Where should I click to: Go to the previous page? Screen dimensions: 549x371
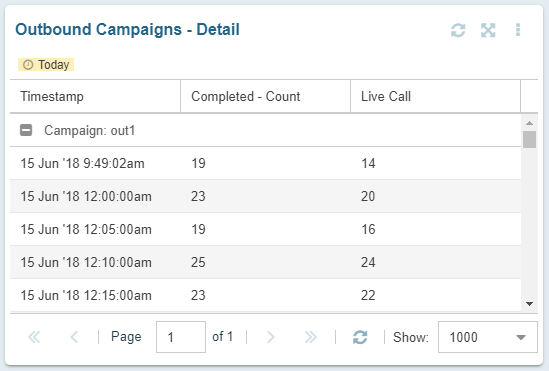[74, 337]
